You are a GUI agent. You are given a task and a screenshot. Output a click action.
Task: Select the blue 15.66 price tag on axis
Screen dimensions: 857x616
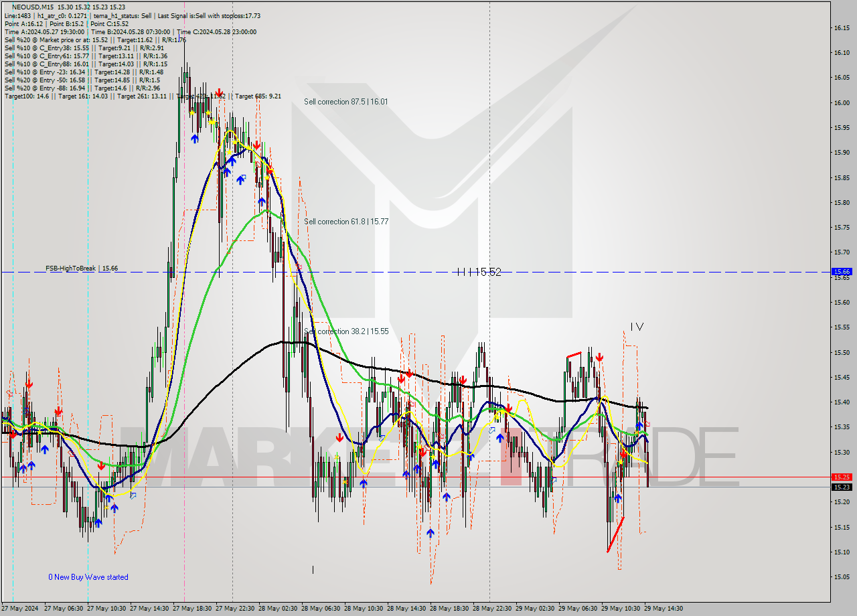click(x=841, y=272)
